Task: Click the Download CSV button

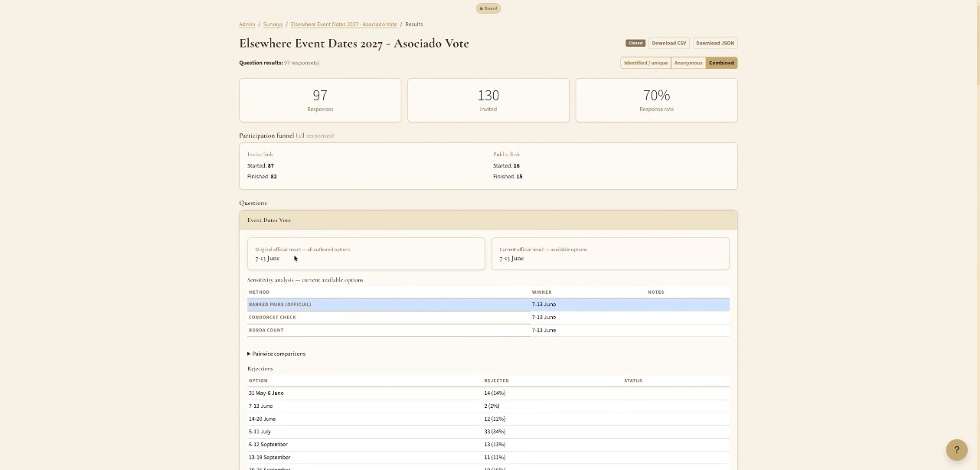Action: point(669,43)
